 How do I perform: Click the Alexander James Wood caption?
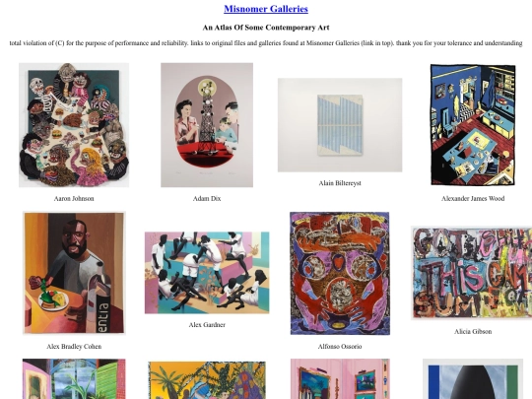point(473,198)
